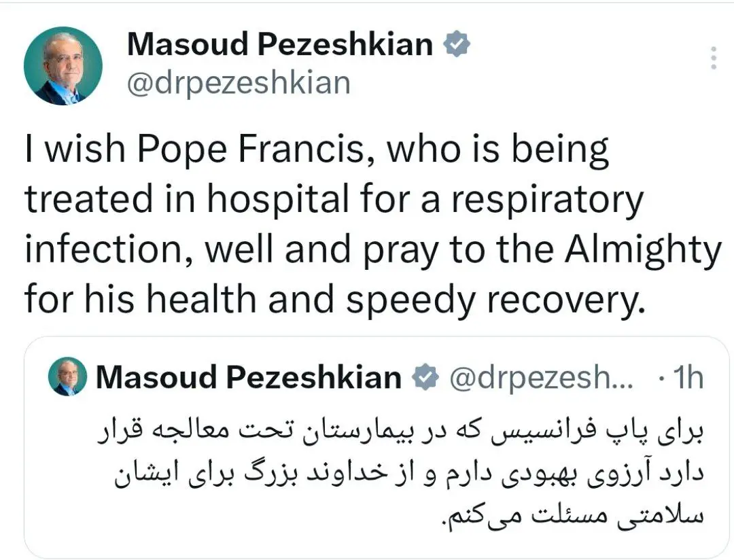
Task: Click the main author name Masoud Pezeshkian
Action: 280,45
